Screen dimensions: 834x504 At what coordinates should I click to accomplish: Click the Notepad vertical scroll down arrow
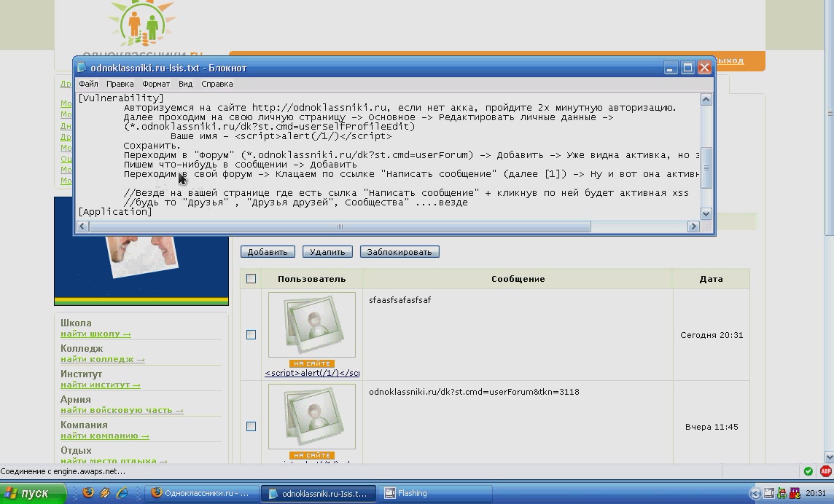point(706,213)
